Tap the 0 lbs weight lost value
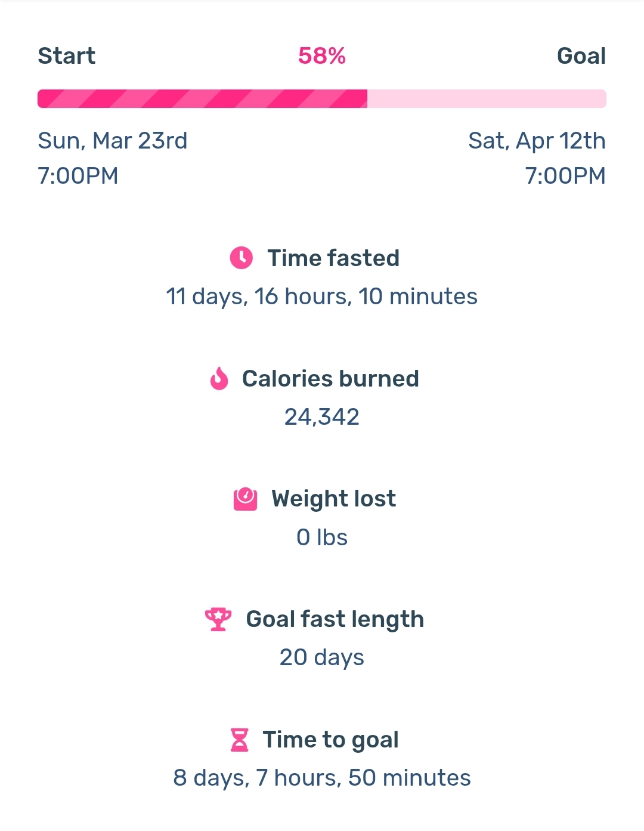 [322, 537]
